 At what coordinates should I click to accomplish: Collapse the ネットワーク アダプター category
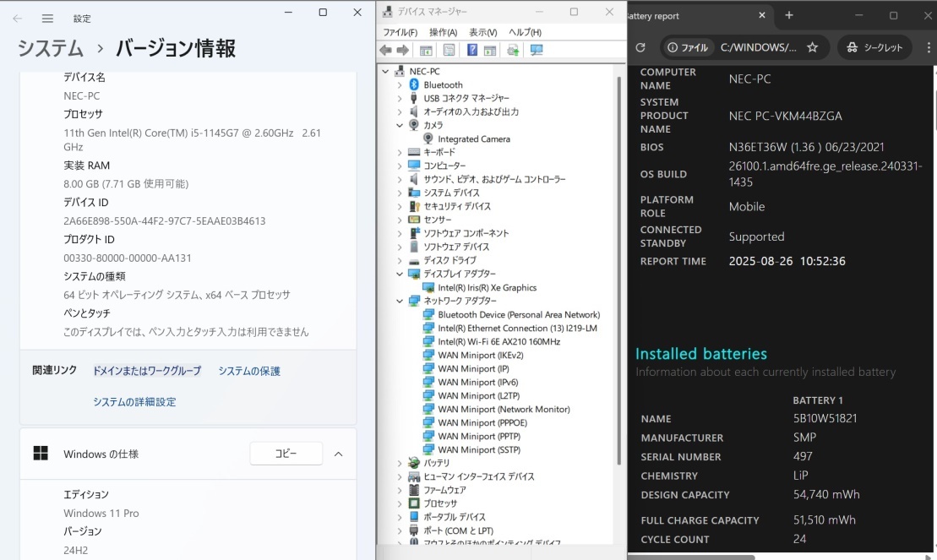pyautogui.click(x=400, y=301)
